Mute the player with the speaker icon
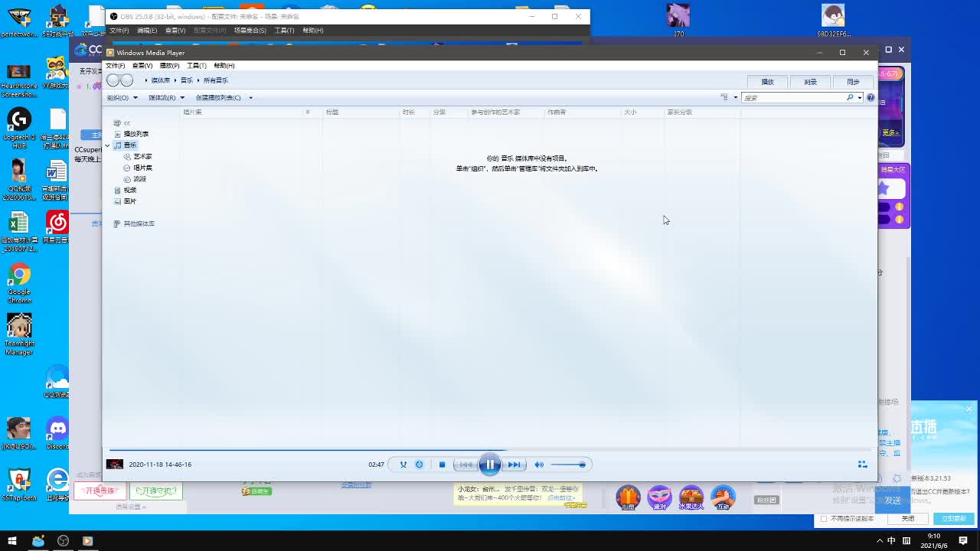Viewport: 980px width, 551px height. tap(539, 465)
